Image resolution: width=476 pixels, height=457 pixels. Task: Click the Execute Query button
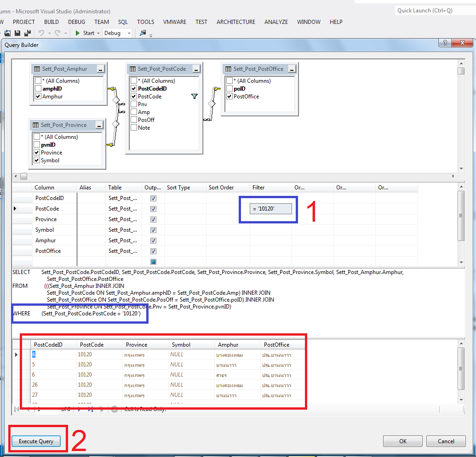pos(36,441)
